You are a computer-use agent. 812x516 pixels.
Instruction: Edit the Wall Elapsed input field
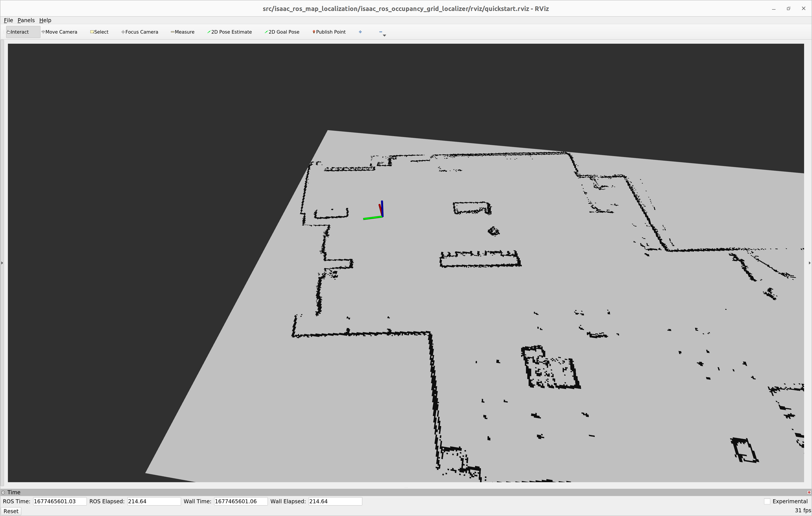(335, 501)
